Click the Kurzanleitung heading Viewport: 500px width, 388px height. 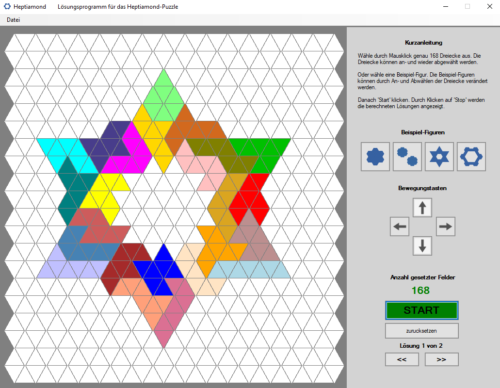coord(423,42)
